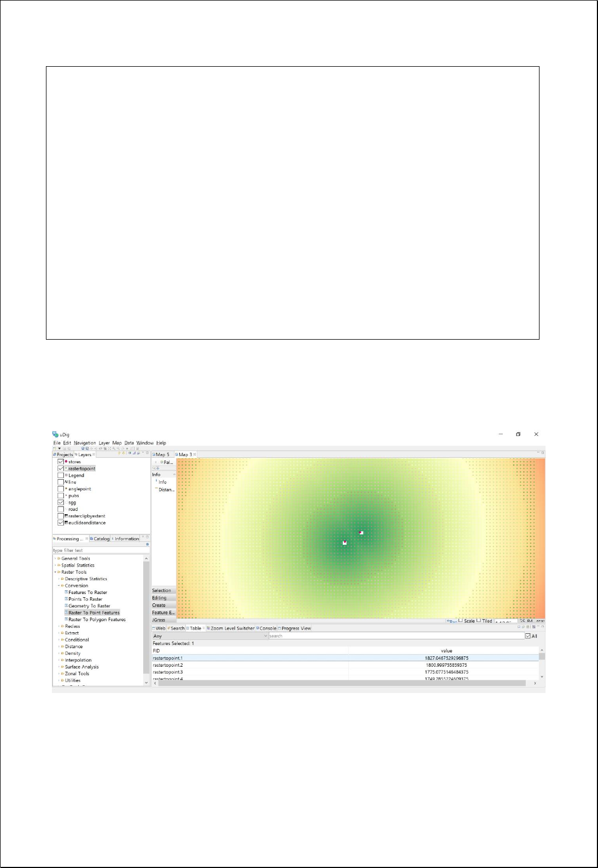
Task: Open the Window menu
Action: [145, 443]
